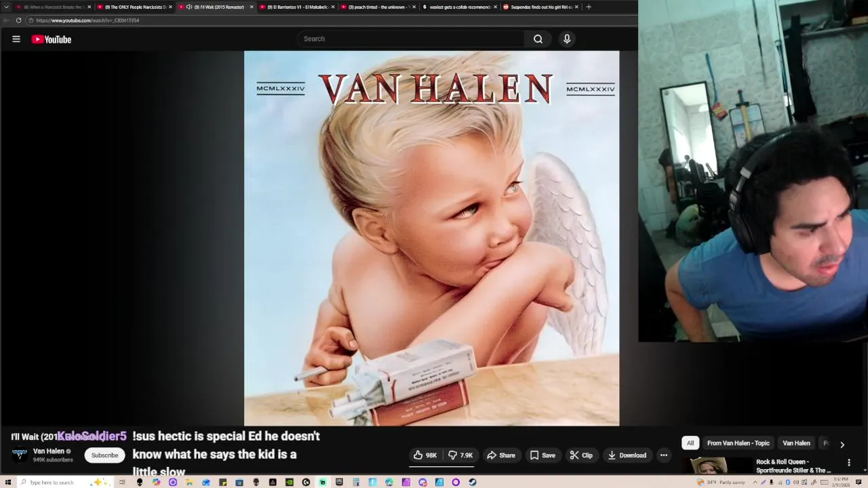
Task: Show more filter chips with right chevron
Action: [842, 444]
